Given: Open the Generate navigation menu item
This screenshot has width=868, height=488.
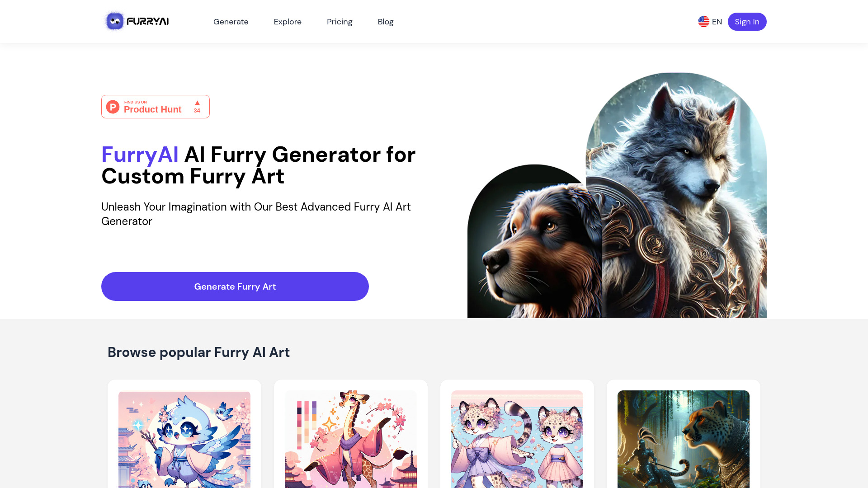Looking at the screenshot, I should (231, 21).
